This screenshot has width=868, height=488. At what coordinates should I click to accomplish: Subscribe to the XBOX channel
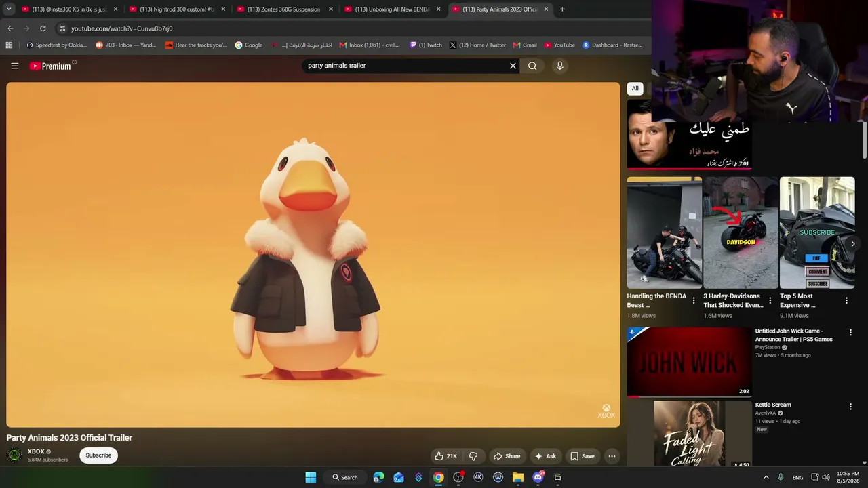[x=98, y=455]
